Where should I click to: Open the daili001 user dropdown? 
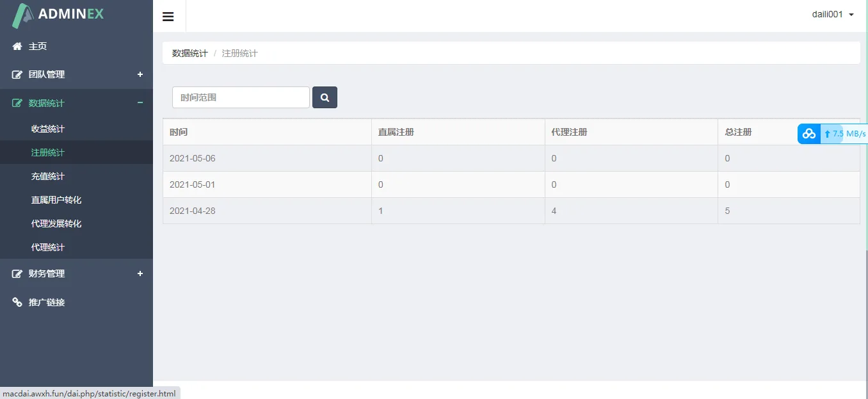tap(833, 15)
